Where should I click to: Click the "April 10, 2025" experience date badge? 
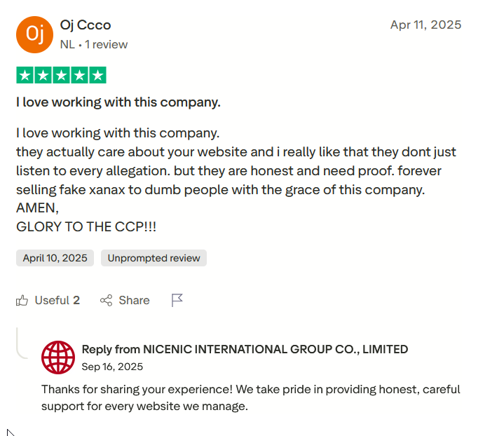[x=55, y=258]
